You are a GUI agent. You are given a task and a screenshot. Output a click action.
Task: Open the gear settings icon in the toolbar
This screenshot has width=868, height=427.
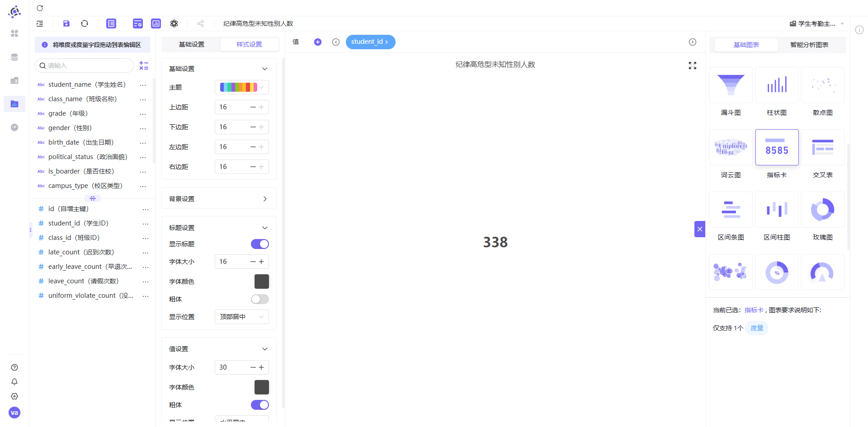[x=174, y=23]
